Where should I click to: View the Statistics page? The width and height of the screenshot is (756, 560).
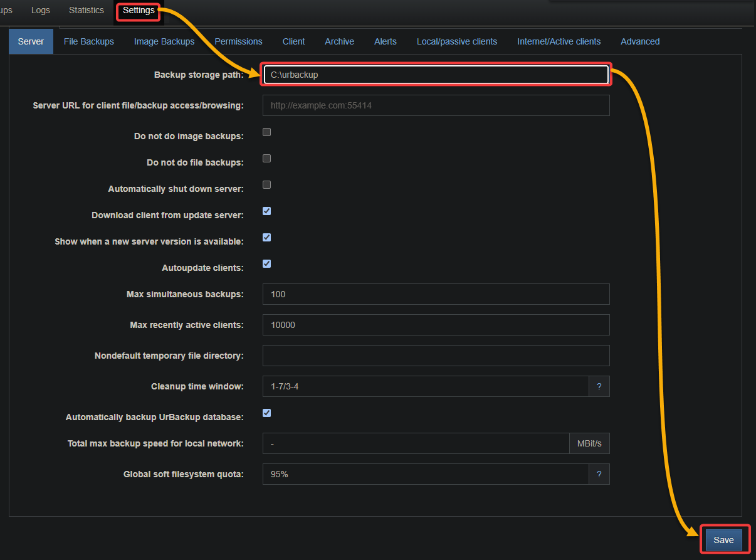click(86, 10)
